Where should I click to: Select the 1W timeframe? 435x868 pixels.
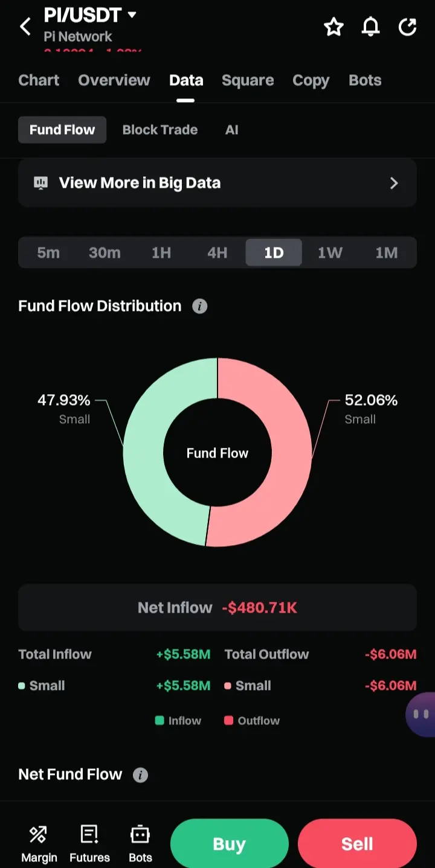[x=330, y=252]
